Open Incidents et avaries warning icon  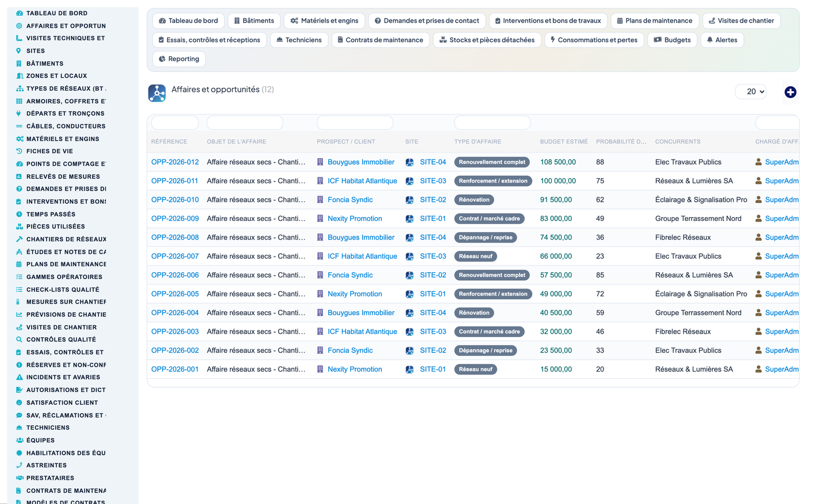click(x=19, y=377)
